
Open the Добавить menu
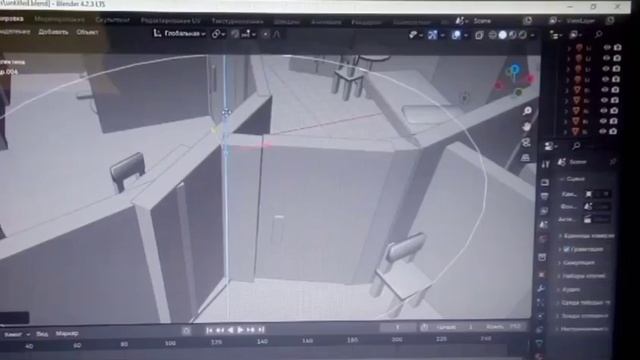[x=53, y=32]
